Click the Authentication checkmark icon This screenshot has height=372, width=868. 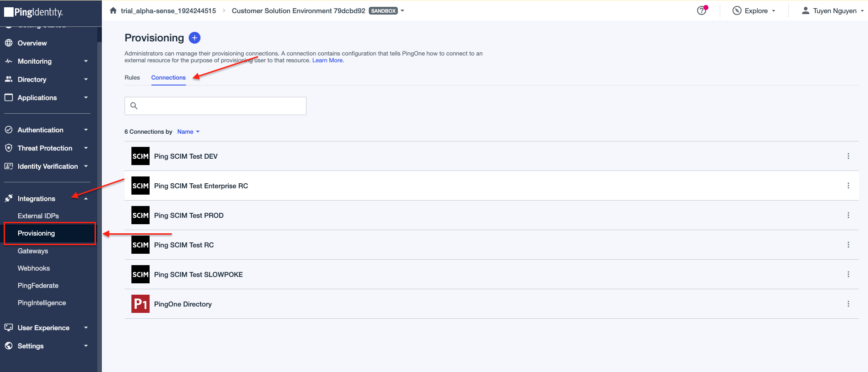[9, 130]
